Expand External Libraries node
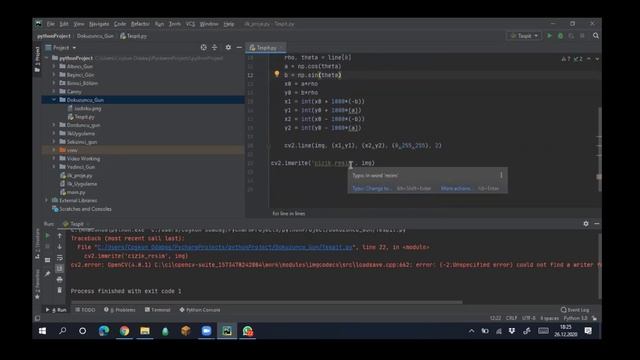Screen dimensions: 640x360 [47, 200]
